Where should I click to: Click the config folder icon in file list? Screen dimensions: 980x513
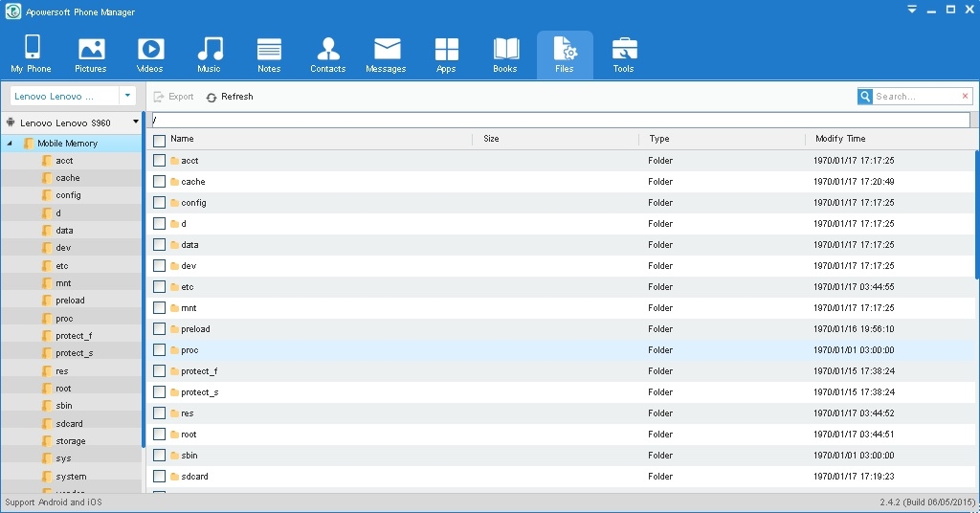[x=175, y=203]
